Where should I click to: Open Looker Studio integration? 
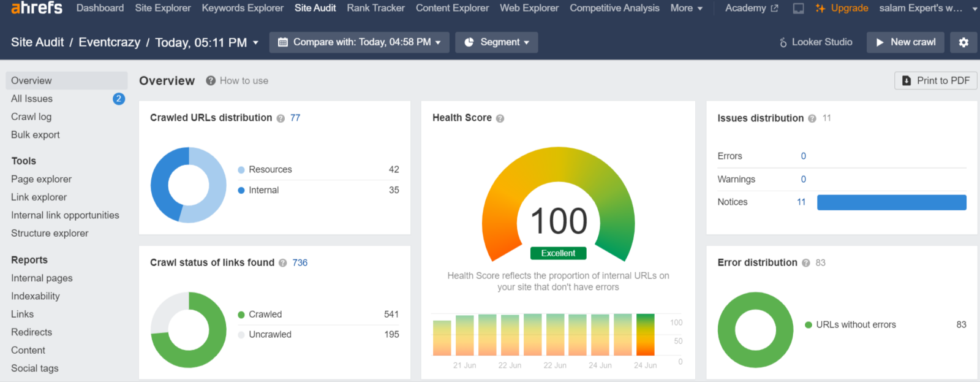coord(816,42)
